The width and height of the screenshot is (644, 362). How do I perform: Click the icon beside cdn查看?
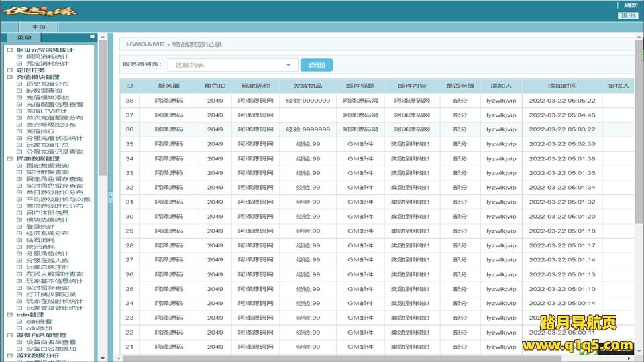click(x=19, y=322)
